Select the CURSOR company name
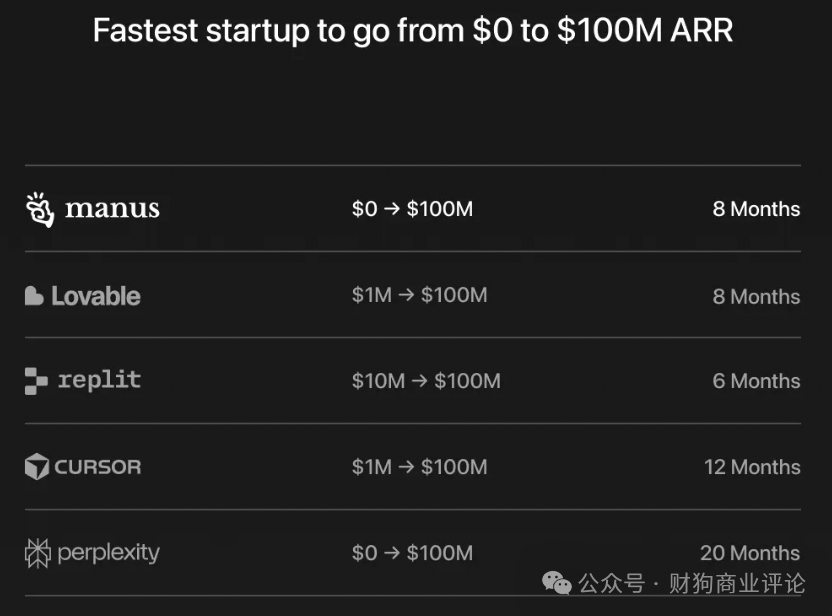The width and height of the screenshot is (832, 616). click(98, 467)
